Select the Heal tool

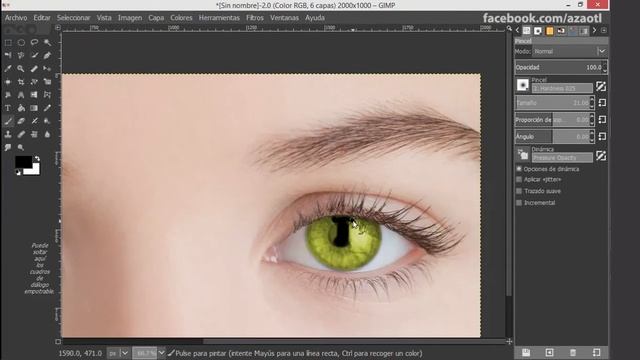click(21, 134)
